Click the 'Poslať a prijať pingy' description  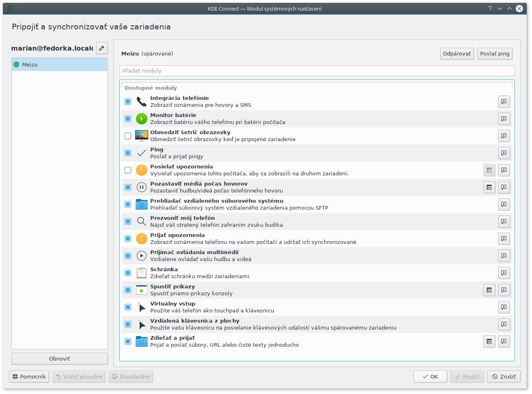click(177, 157)
